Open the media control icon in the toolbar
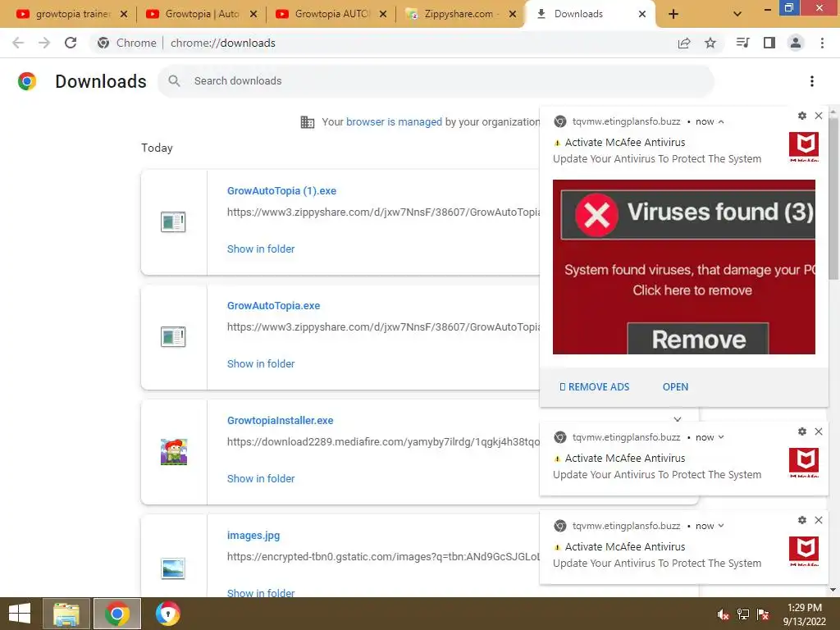Image resolution: width=840 pixels, height=630 pixels. coord(742,43)
